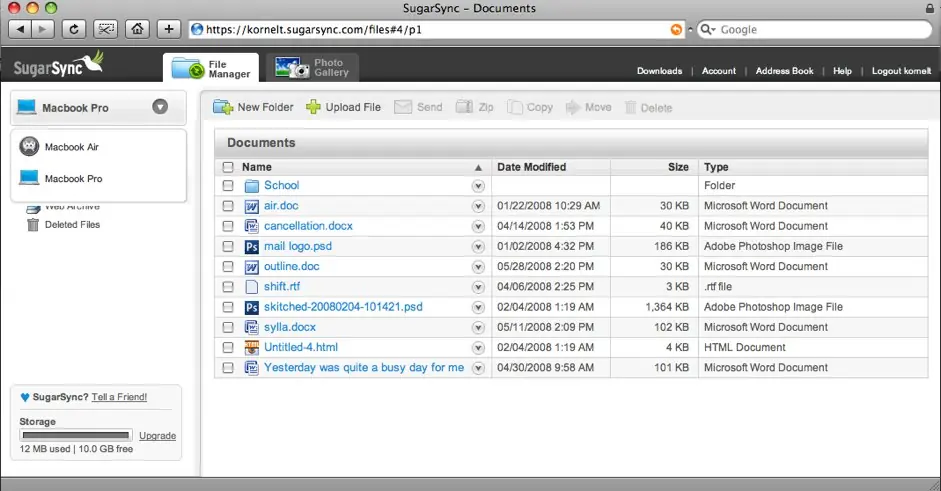Click the Deleted Files trash icon
Screen dimensions: 941x491
33,224
